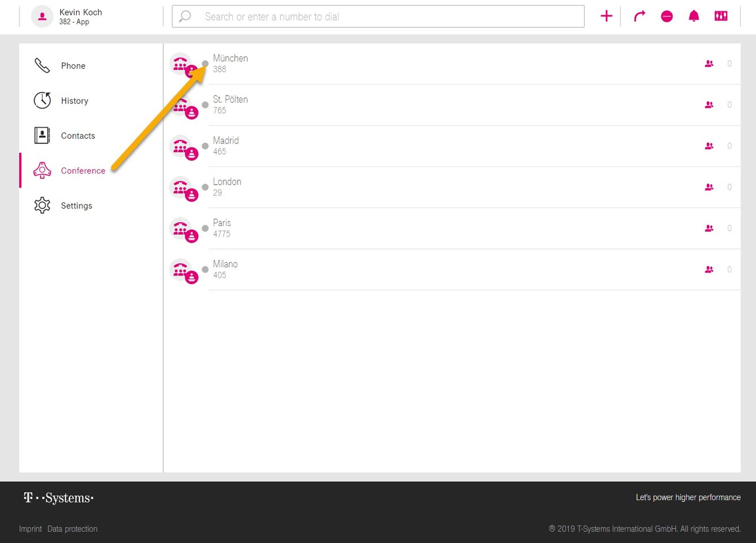Click Kevin Koch's profile avatar
The width and height of the screenshot is (756, 543).
[x=42, y=16]
